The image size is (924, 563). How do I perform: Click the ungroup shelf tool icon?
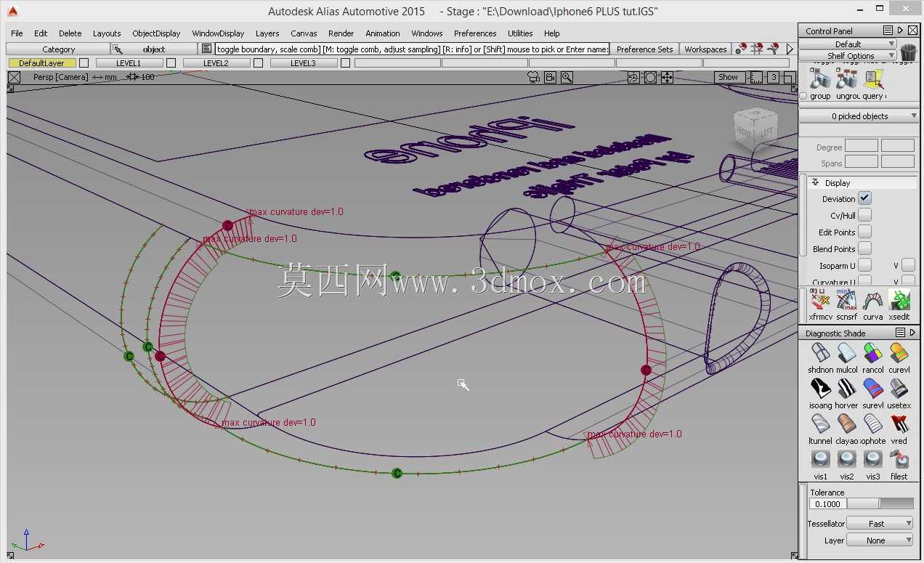coord(847,79)
